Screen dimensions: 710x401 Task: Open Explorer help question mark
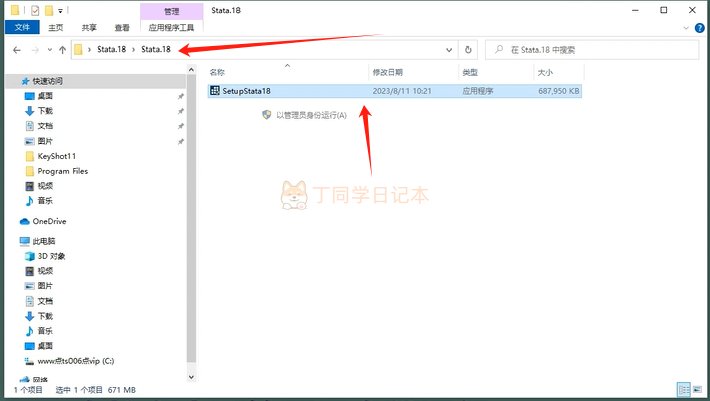[700, 28]
